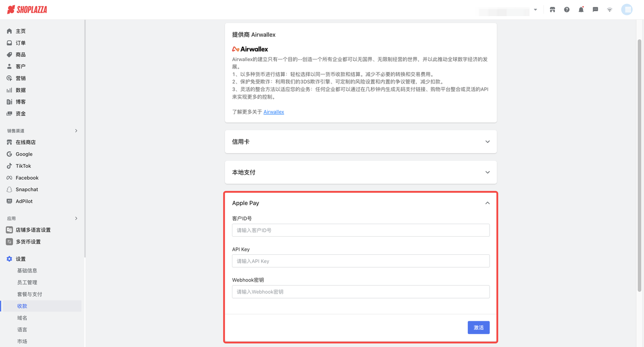
Task: Click the 数据 (Analytics) bar chart icon
Action: click(x=8, y=90)
